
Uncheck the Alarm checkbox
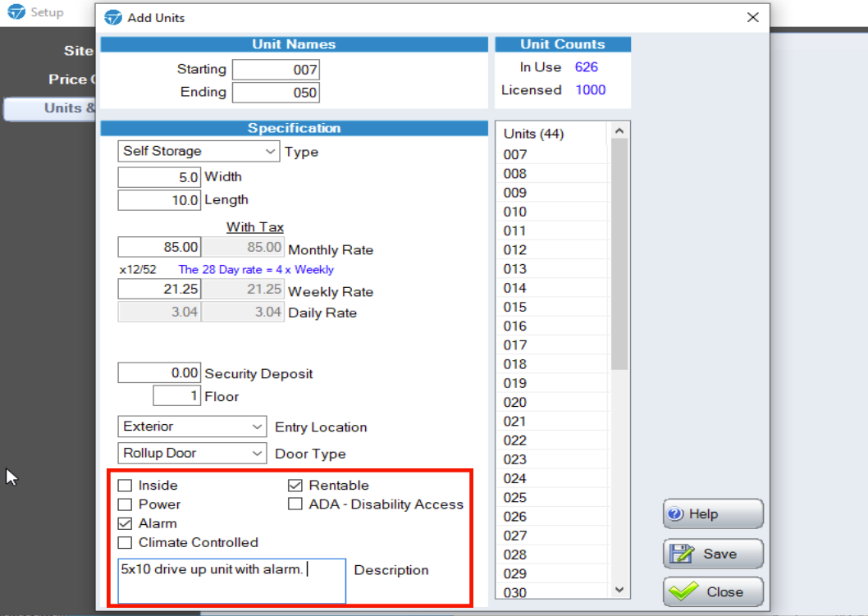point(125,523)
